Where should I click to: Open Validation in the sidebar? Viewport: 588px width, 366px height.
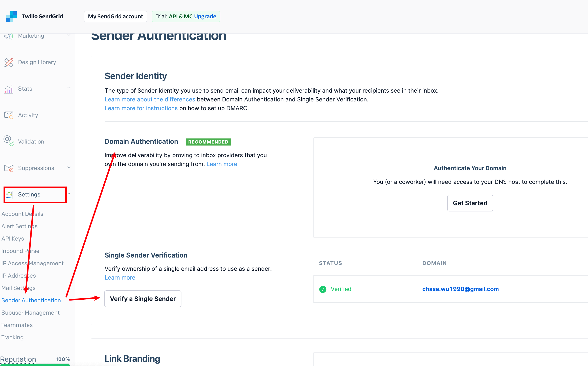(31, 142)
